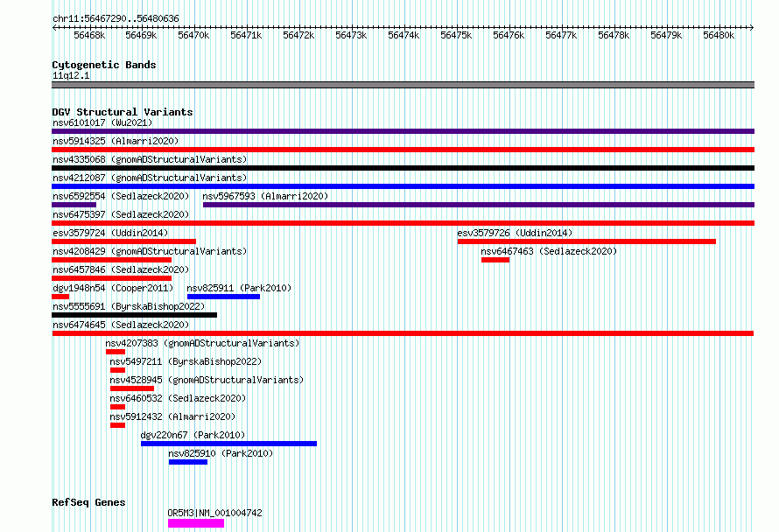
Task: Click the blue nsv825910 variant bar
Action: (x=188, y=462)
